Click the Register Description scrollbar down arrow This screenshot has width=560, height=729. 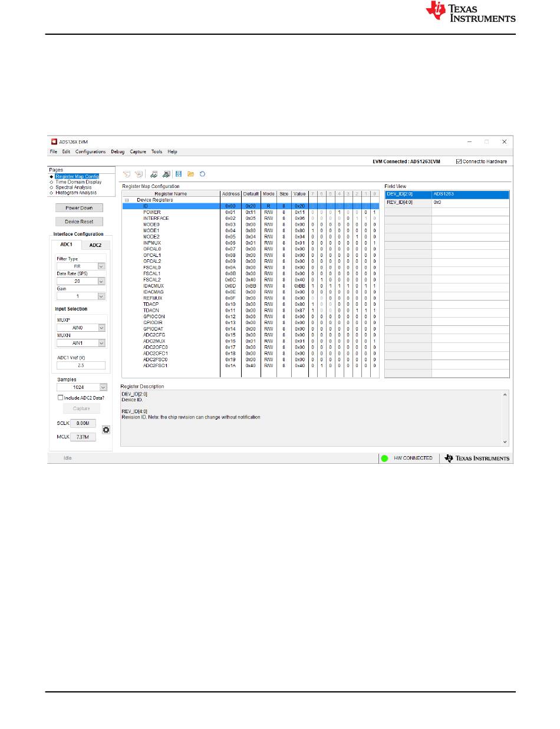[x=505, y=442]
